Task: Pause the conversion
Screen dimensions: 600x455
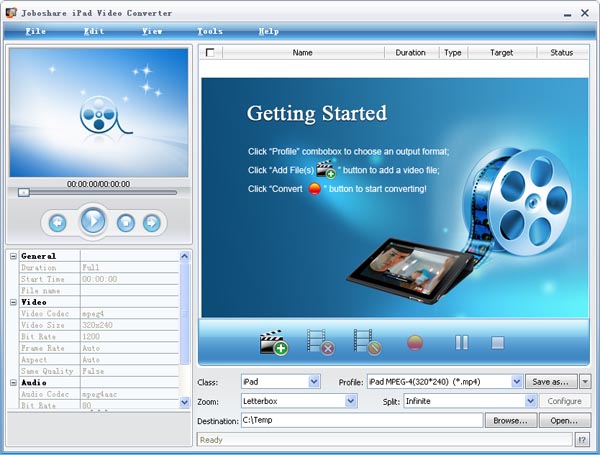Action: click(461, 342)
